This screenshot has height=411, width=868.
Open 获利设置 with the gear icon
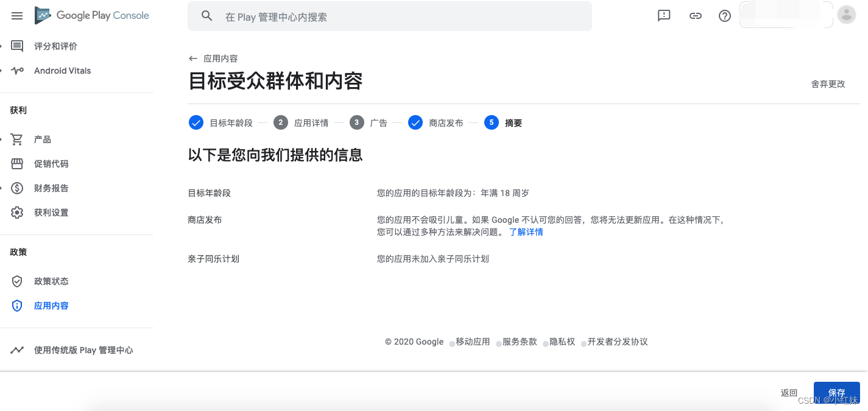click(x=51, y=212)
